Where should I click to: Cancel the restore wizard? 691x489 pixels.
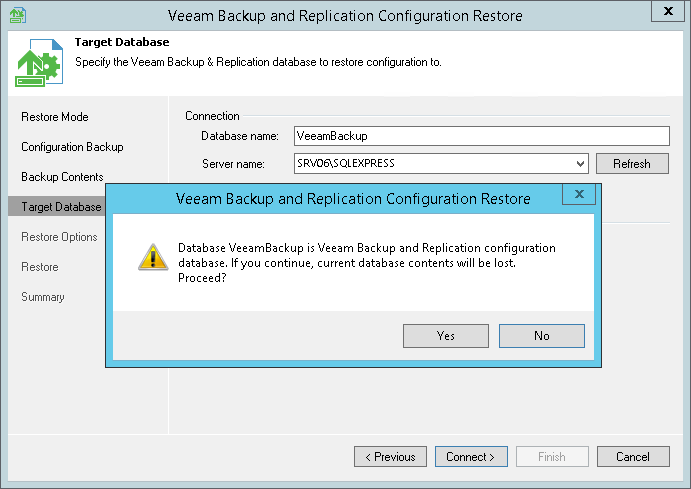pos(633,457)
